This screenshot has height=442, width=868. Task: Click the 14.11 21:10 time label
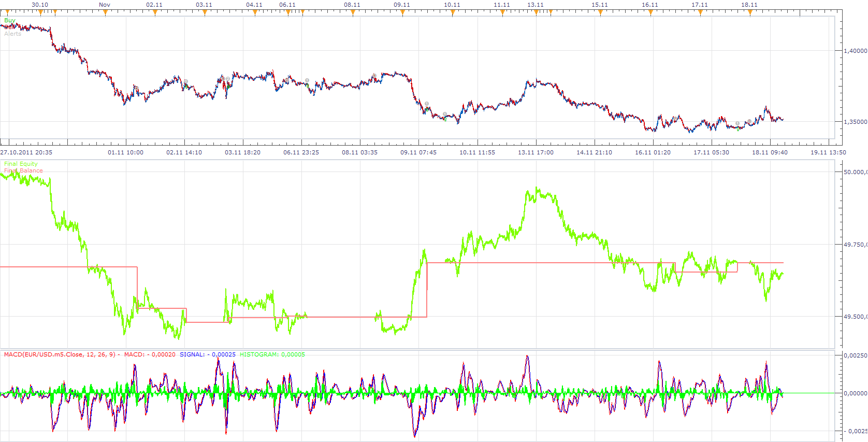coord(595,152)
